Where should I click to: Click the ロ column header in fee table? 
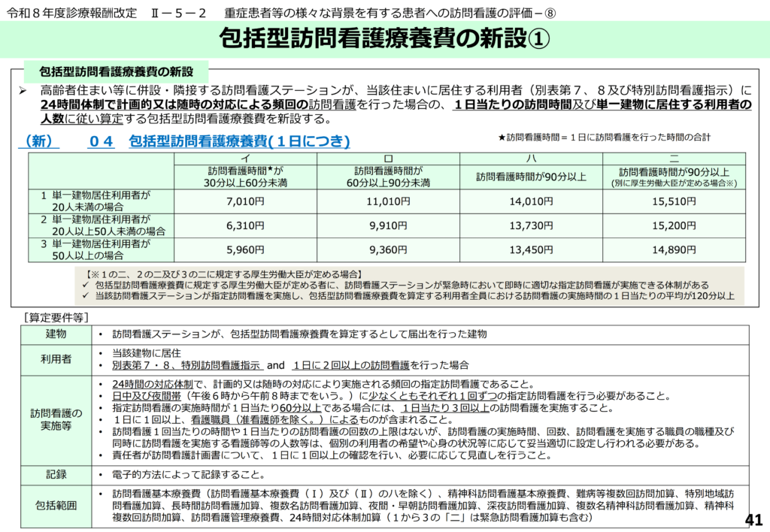388,159
